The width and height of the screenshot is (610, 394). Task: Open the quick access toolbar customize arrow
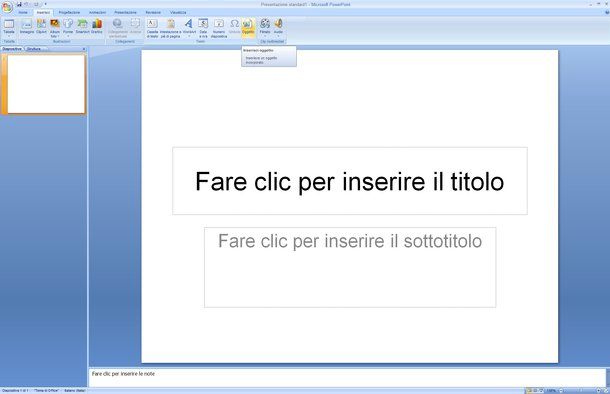coord(46,4)
